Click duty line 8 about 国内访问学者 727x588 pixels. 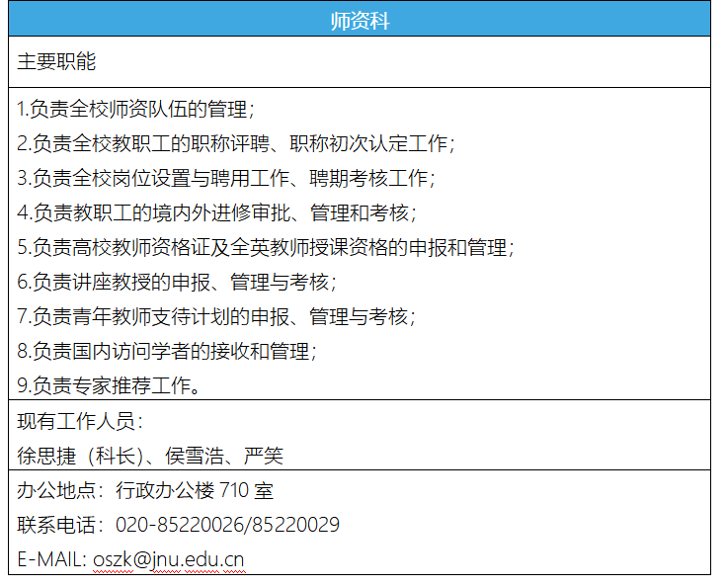[167, 351]
